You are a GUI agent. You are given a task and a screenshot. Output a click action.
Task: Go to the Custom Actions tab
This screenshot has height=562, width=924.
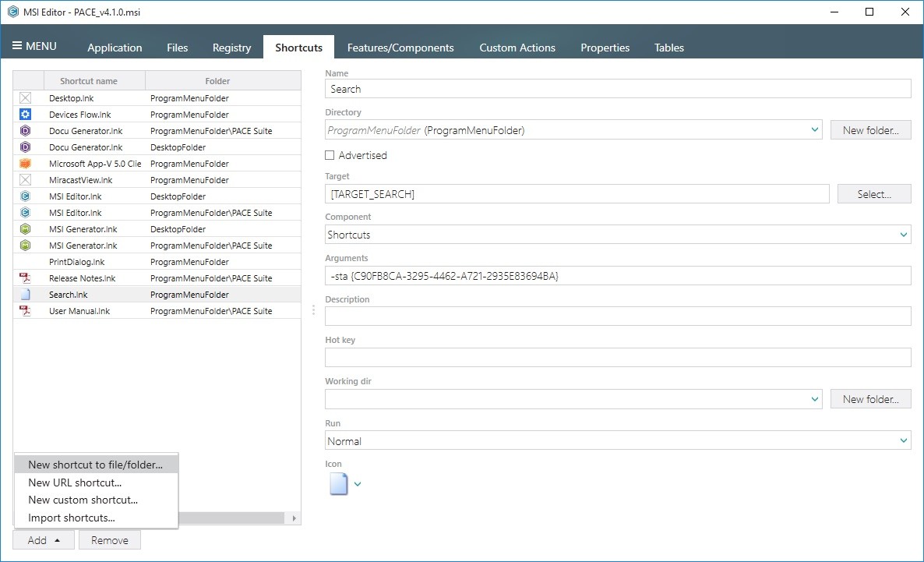pyautogui.click(x=517, y=48)
